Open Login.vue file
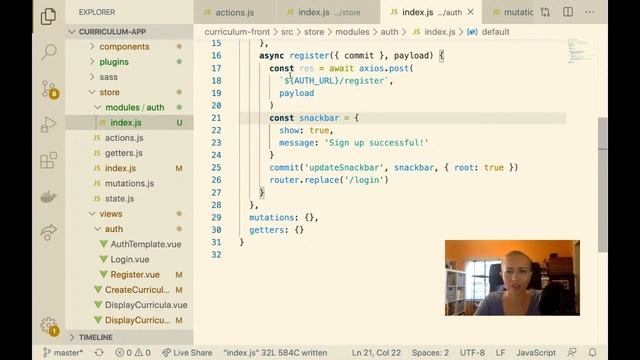The image size is (640, 360). tap(129, 259)
